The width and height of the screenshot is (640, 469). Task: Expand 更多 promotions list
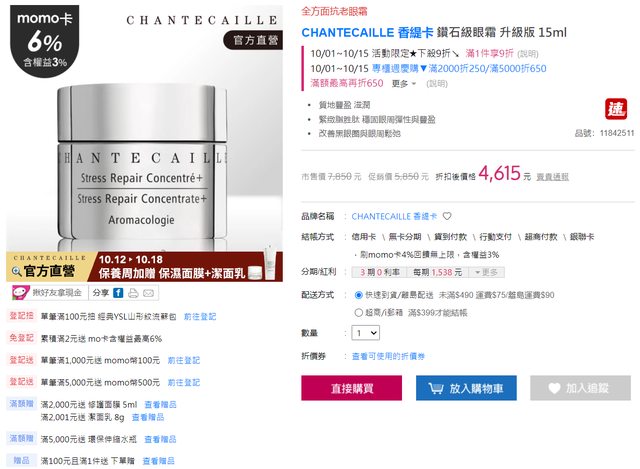tap(404, 84)
